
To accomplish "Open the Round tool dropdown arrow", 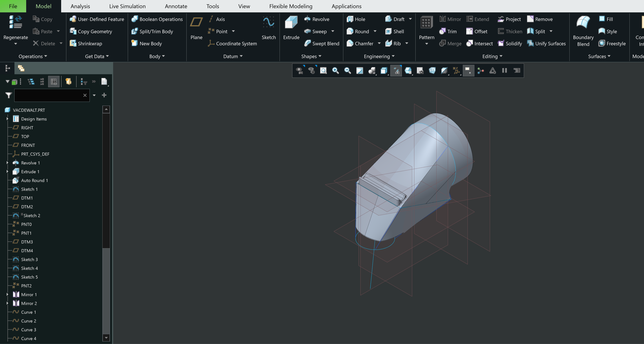I will 375,31.
